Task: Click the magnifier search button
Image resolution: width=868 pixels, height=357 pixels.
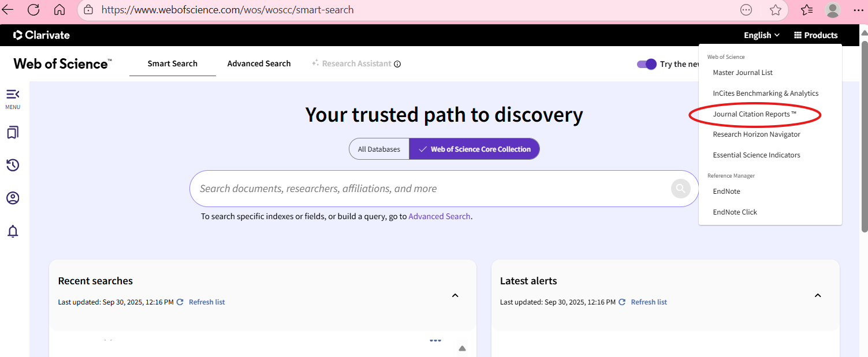Action: 680,189
